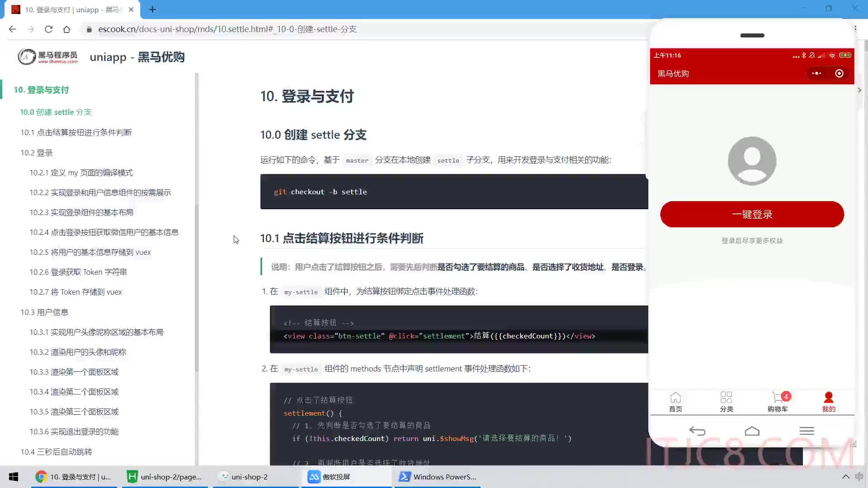The width and height of the screenshot is (868, 488).
Task: Switch to HBuilder uni-shop-2/page taskbar item
Action: click(165, 477)
